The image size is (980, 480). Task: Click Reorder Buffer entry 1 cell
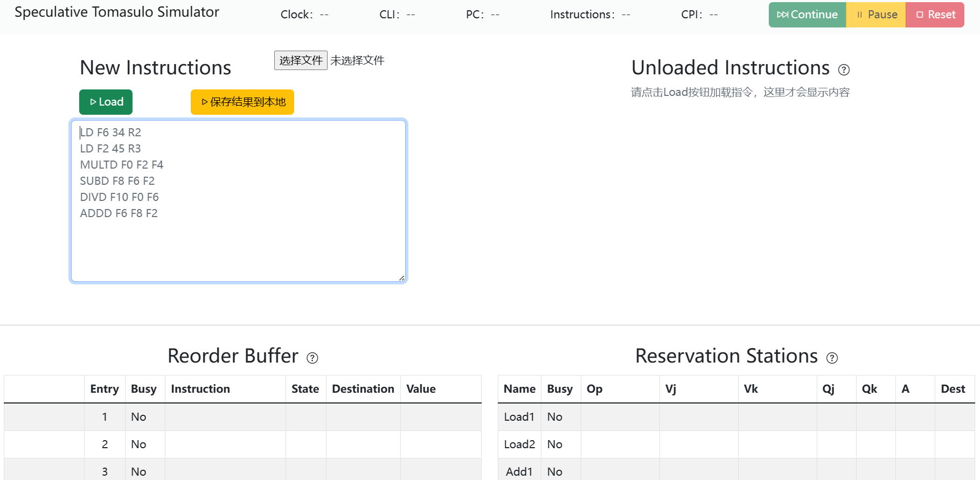[x=105, y=417]
